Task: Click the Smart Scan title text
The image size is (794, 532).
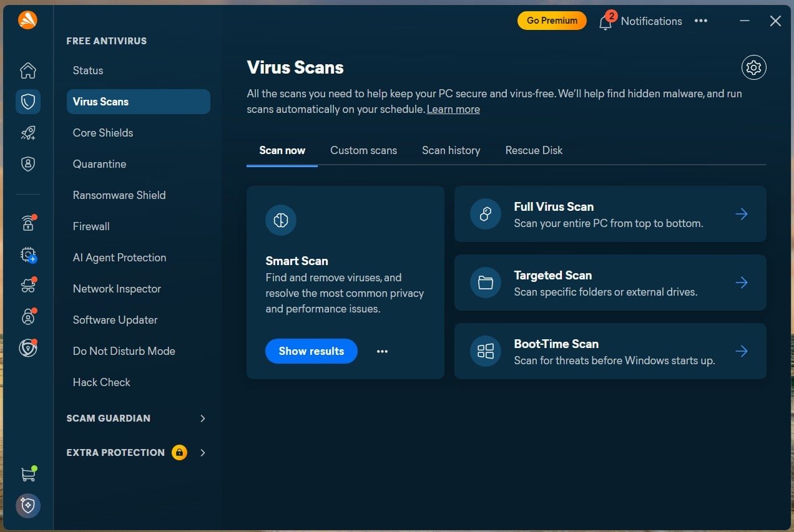Action: point(297,261)
